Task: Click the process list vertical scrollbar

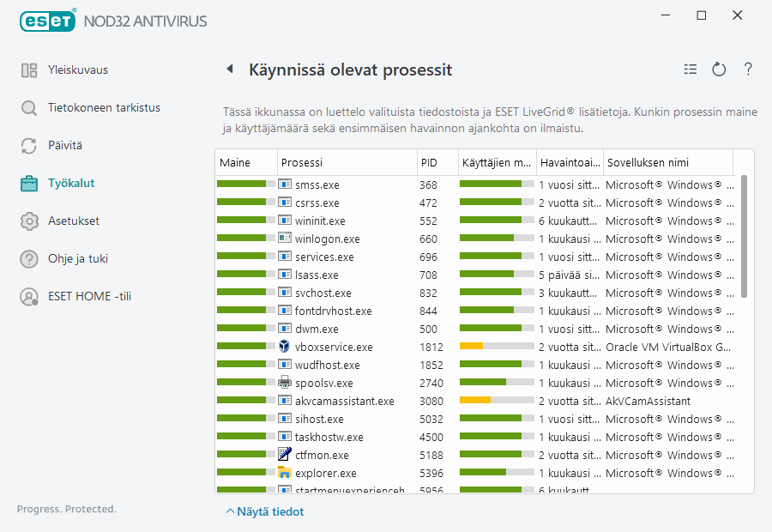Action: pos(744,237)
